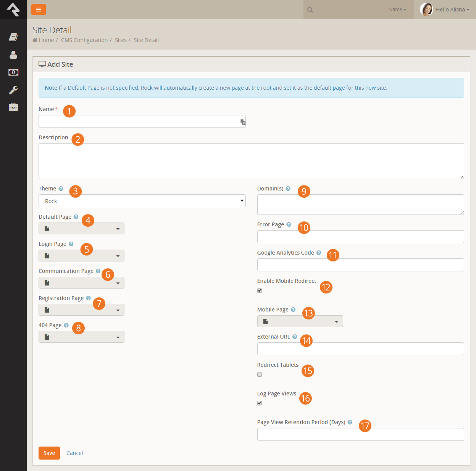Open the briefcase icon in sidebar
This screenshot has width=476, height=471.
(13, 107)
